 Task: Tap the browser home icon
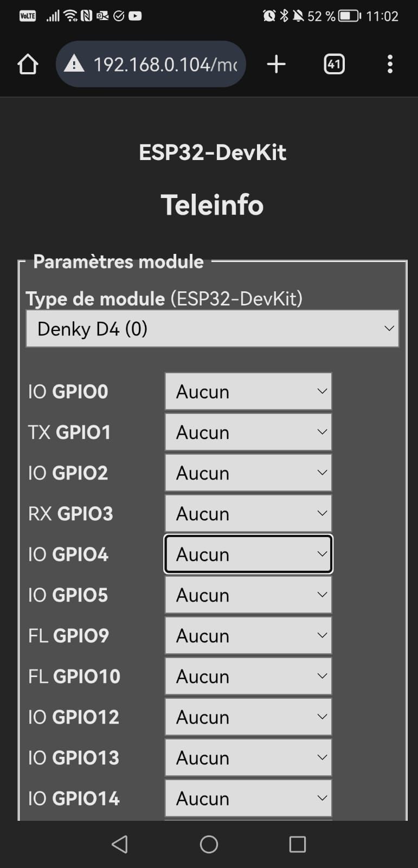[28, 64]
